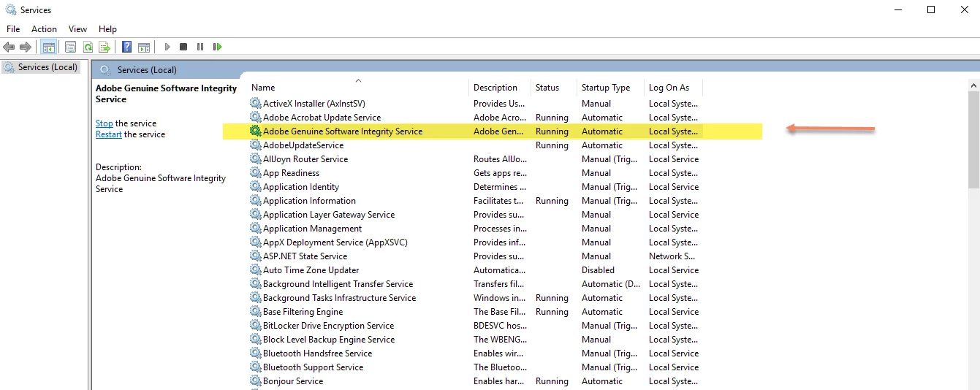Click Disabled startup type of Auto Time Zone Updater
Image resolution: width=980 pixels, height=390 pixels.
click(598, 270)
